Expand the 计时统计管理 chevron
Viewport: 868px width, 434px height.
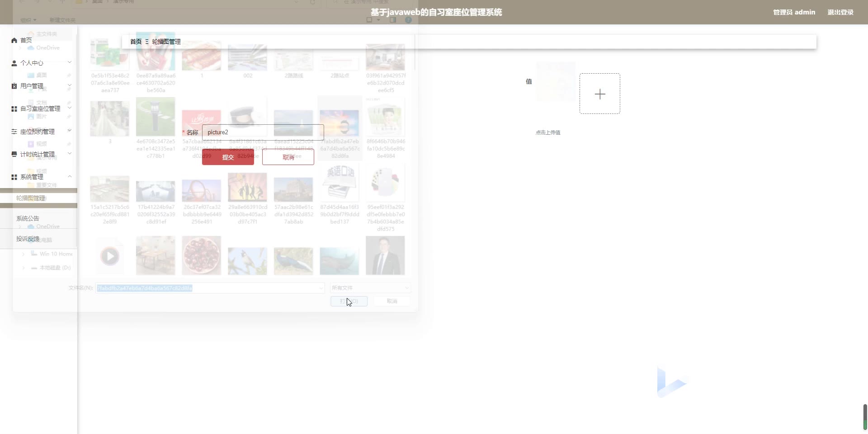(x=70, y=153)
